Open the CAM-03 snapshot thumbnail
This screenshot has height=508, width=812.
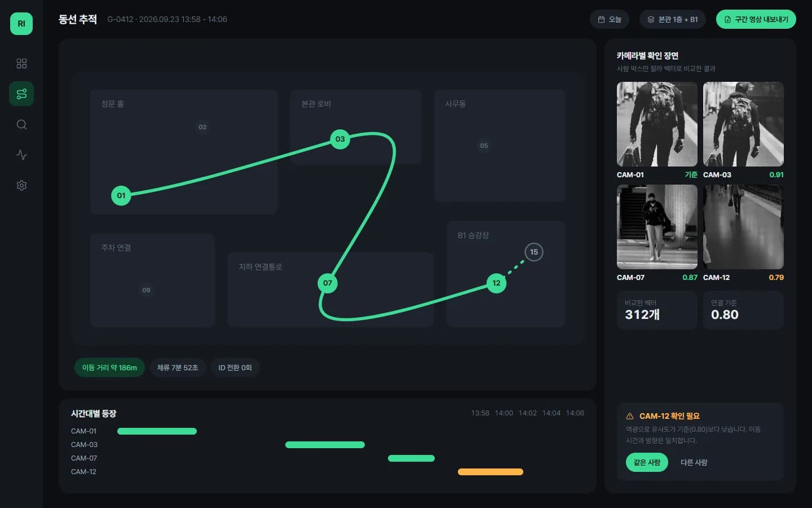(x=743, y=124)
